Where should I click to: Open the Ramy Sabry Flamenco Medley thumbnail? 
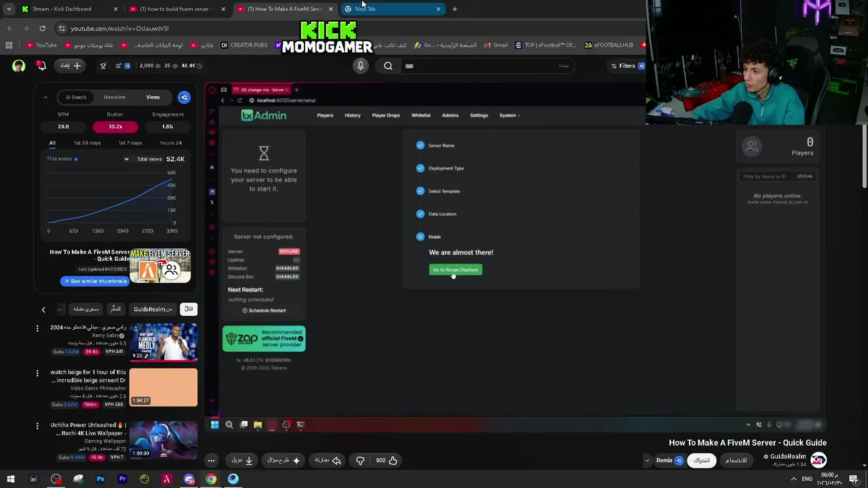pyautogui.click(x=163, y=342)
